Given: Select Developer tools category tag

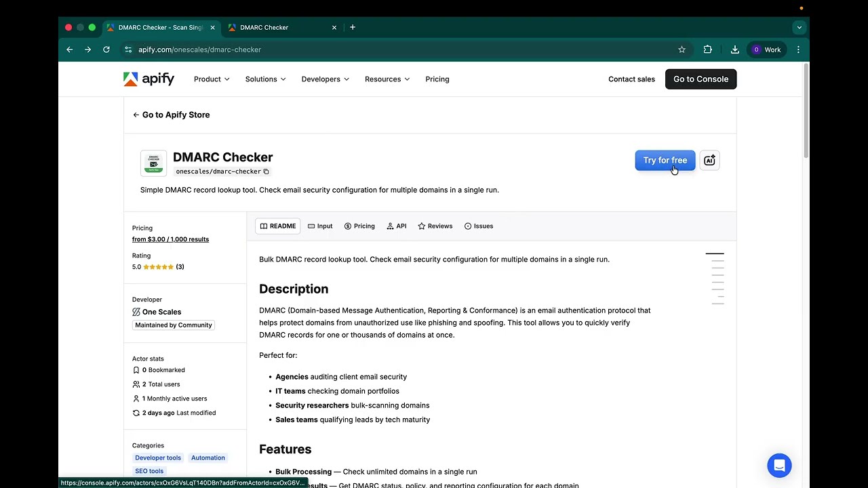Looking at the screenshot, I should 158,458.
